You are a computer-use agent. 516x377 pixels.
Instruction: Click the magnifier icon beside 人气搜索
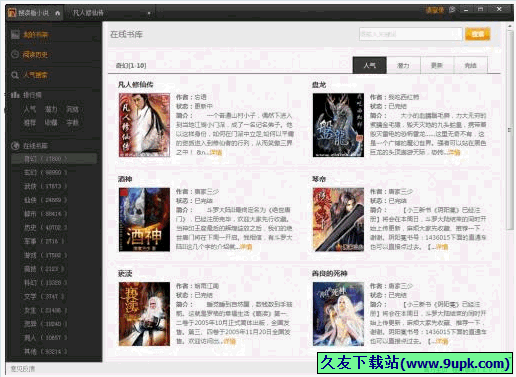click(15, 75)
